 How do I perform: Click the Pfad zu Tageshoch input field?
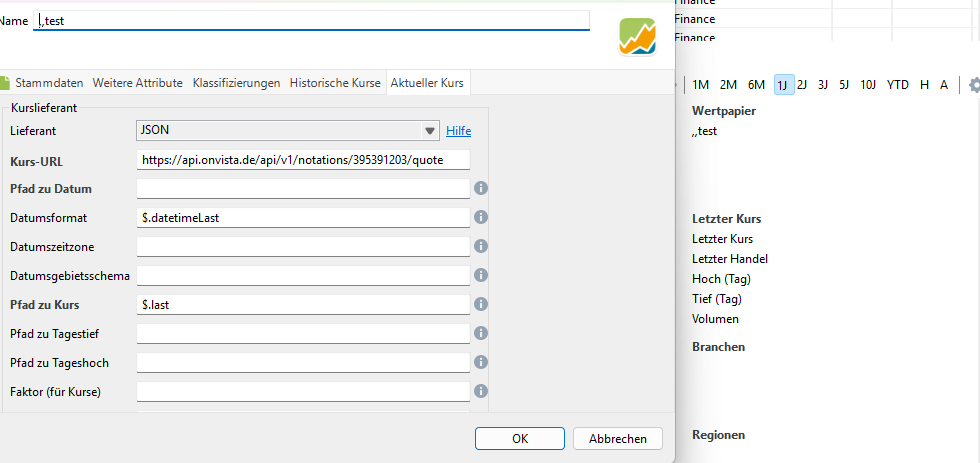coord(303,362)
